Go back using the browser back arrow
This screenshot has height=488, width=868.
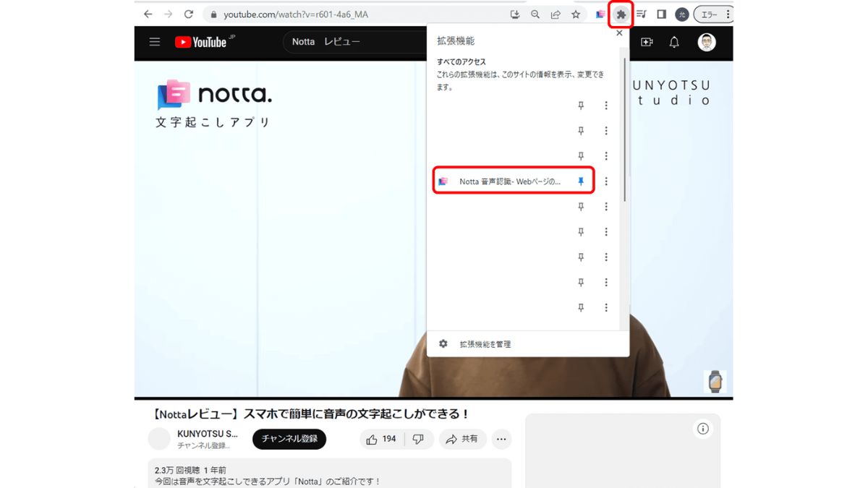pyautogui.click(x=148, y=14)
